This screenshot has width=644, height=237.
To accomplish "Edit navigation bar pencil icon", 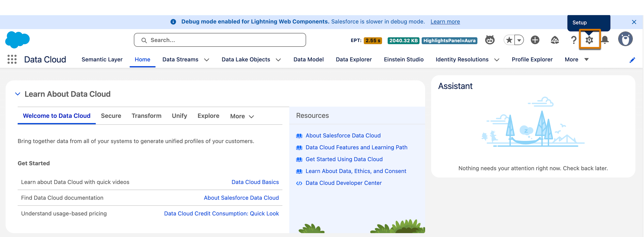I will (x=632, y=60).
